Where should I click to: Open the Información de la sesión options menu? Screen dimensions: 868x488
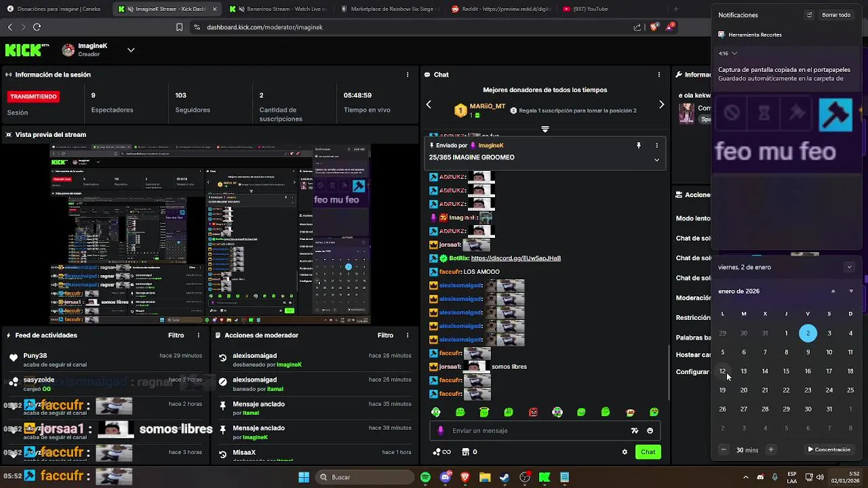[x=408, y=75]
